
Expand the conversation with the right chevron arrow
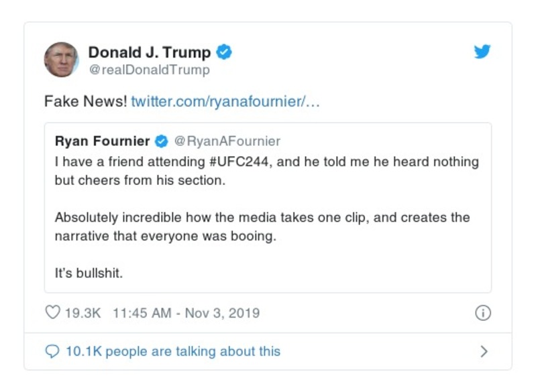coord(484,351)
